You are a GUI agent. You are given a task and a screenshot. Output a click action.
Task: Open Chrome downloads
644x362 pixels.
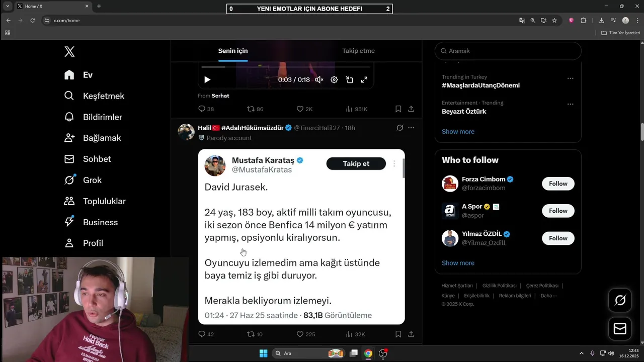(x=601, y=21)
